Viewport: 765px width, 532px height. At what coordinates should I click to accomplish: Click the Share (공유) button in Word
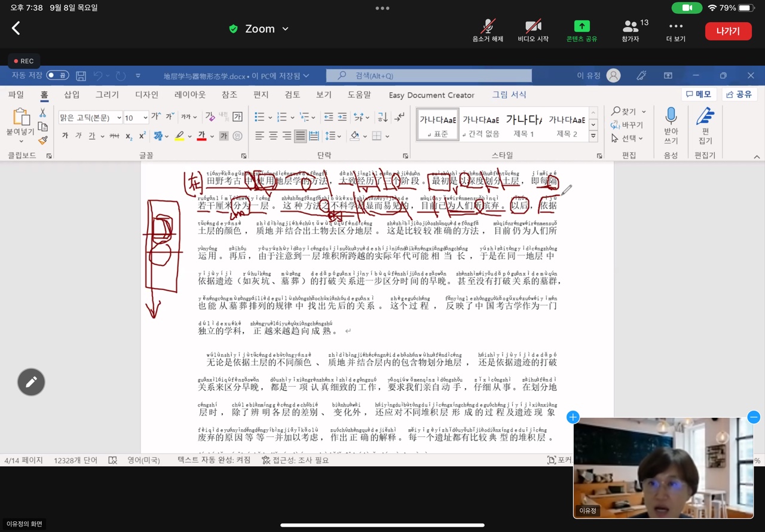(739, 94)
